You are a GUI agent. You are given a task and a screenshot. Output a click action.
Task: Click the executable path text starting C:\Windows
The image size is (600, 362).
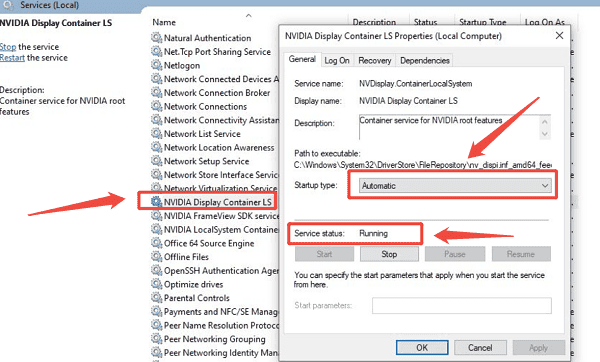(x=422, y=165)
